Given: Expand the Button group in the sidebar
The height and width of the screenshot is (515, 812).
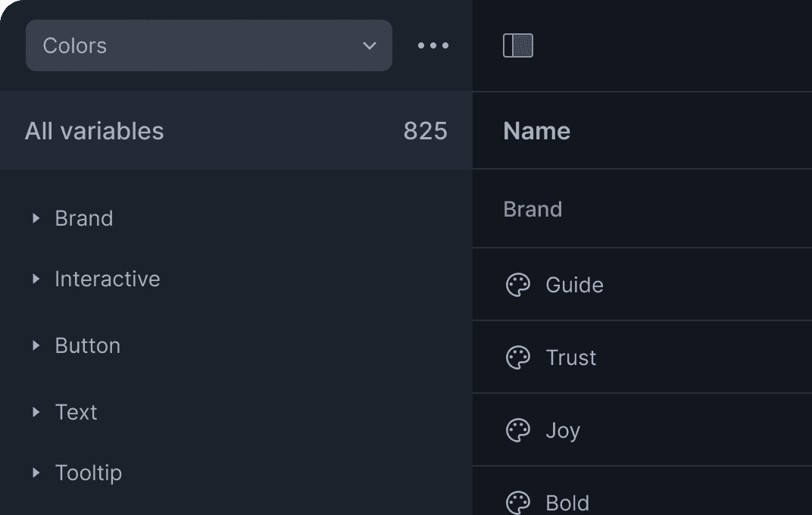Looking at the screenshot, I should [x=36, y=345].
